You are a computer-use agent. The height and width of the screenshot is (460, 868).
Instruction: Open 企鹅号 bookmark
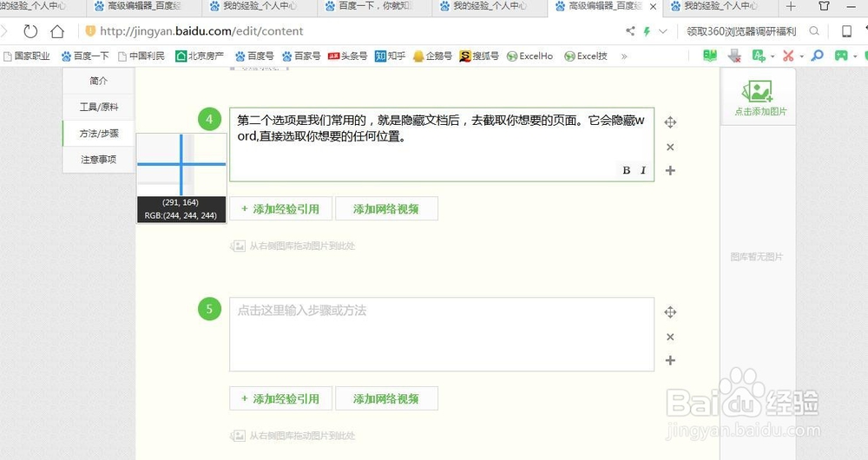pyautogui.click(x=432, y=56)
